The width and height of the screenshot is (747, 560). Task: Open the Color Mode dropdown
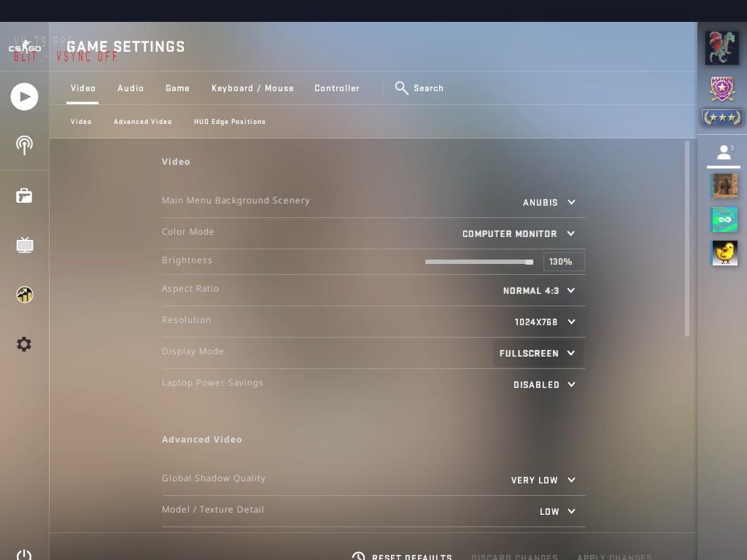click(519, 234)
